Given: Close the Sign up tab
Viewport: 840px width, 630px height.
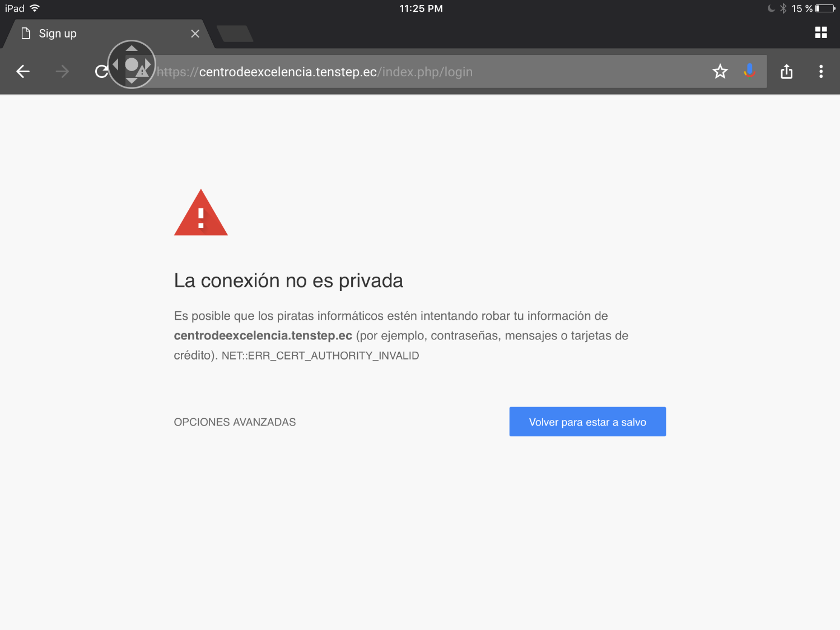Looking at the screenshot, I should [x=195, y=34].
